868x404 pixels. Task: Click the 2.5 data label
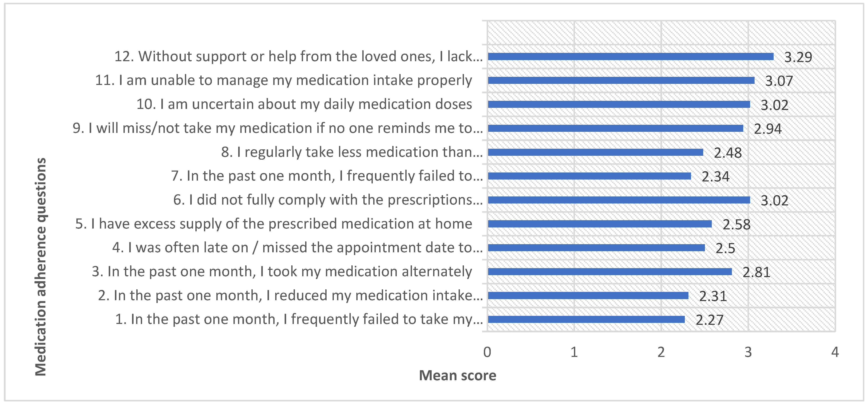tap(725, 249)
